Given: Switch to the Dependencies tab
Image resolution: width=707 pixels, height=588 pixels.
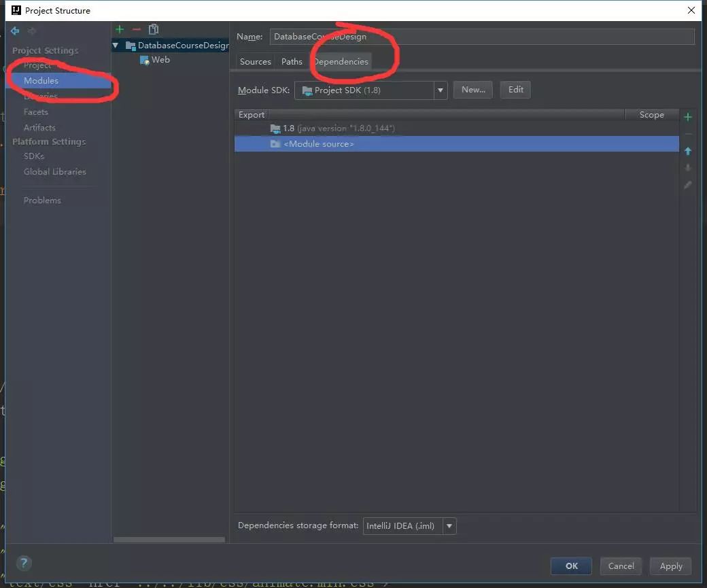Looking at the screenshot, I should 341,62.
